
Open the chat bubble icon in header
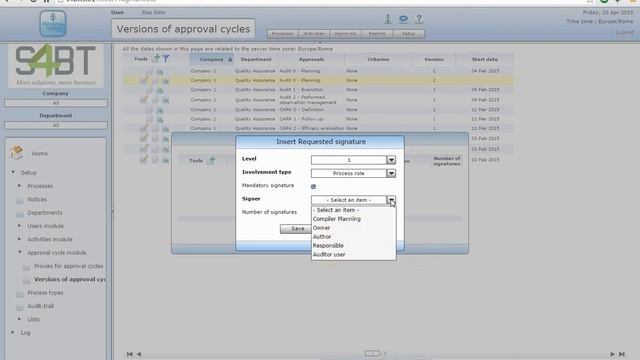(403, 19)
